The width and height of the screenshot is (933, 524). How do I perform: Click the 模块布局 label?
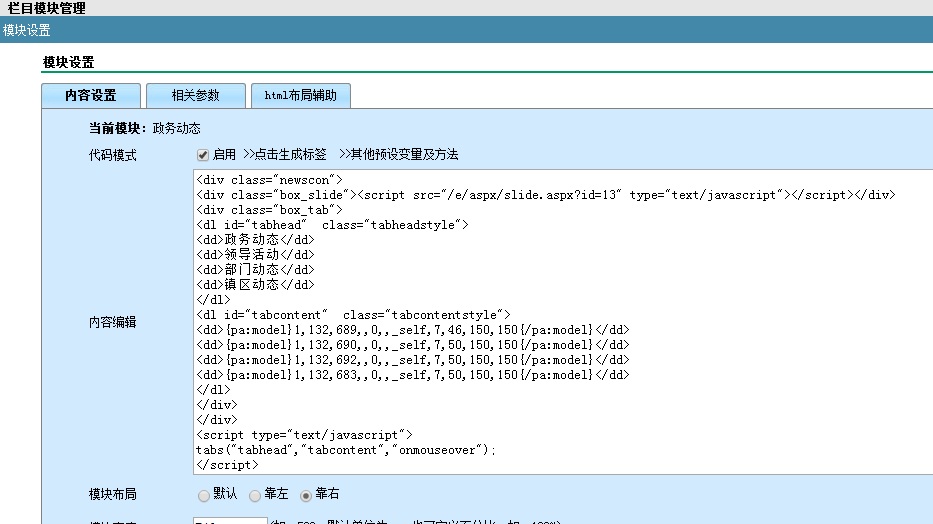112,494
